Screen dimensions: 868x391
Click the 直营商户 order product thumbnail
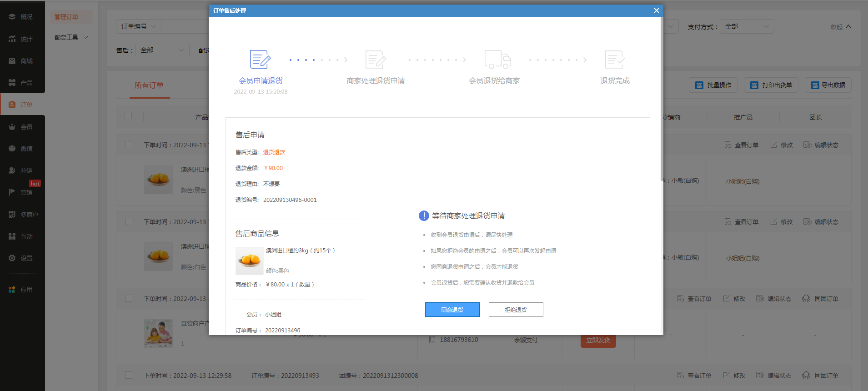point(158,333)
